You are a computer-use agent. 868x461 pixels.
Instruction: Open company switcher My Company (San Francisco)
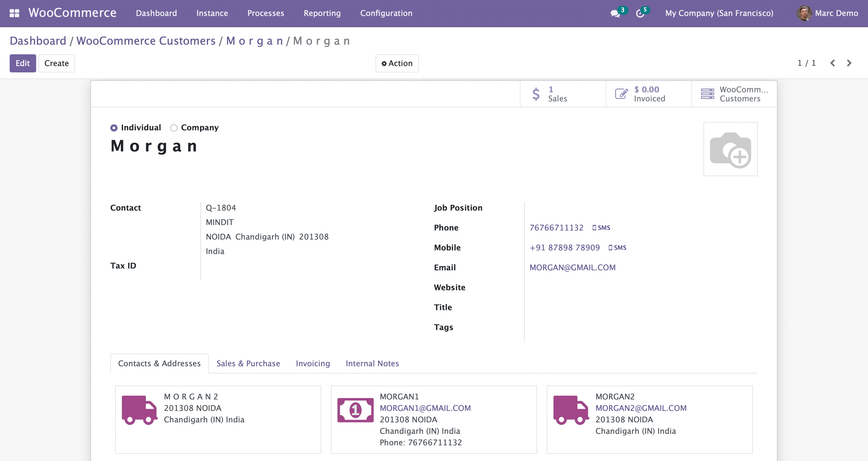click(x=719, y=13)
